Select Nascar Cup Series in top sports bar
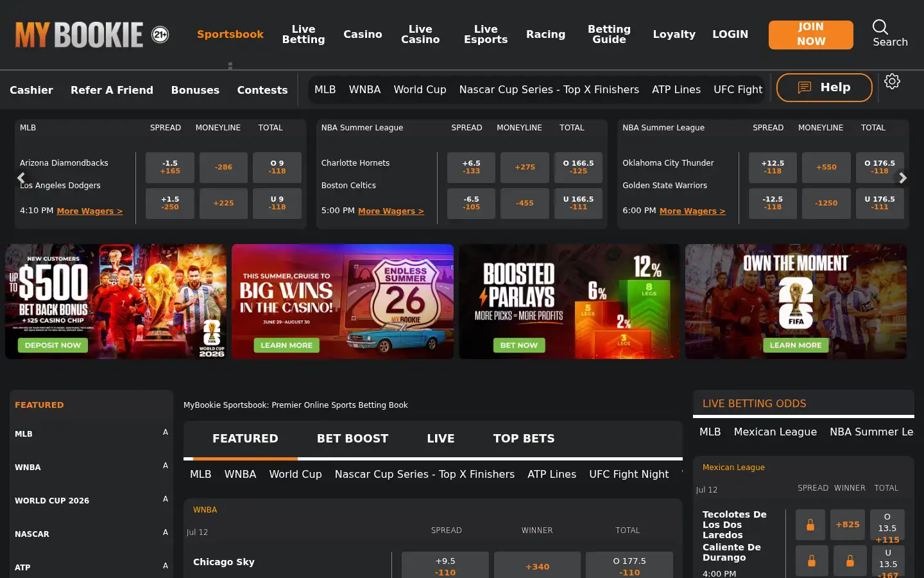Screen dimensions: 924x578 549,89
